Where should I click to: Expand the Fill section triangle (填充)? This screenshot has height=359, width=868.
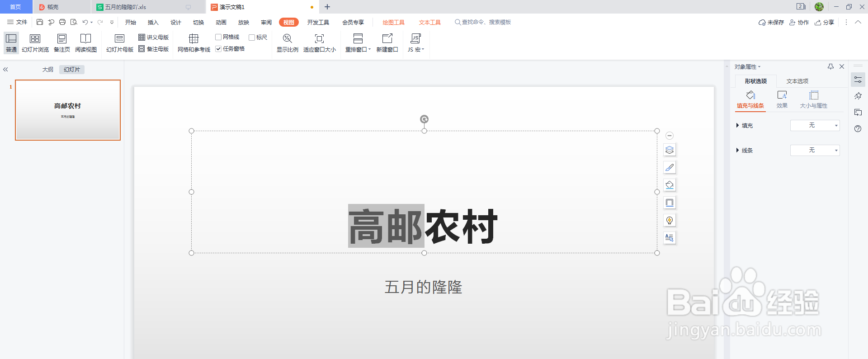[x=737, y=125]
